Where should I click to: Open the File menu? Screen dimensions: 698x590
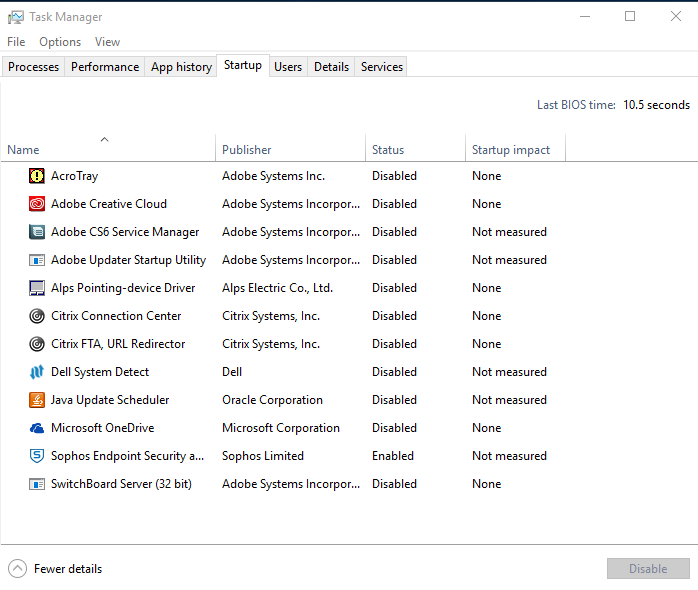click(x=16, y=42)
